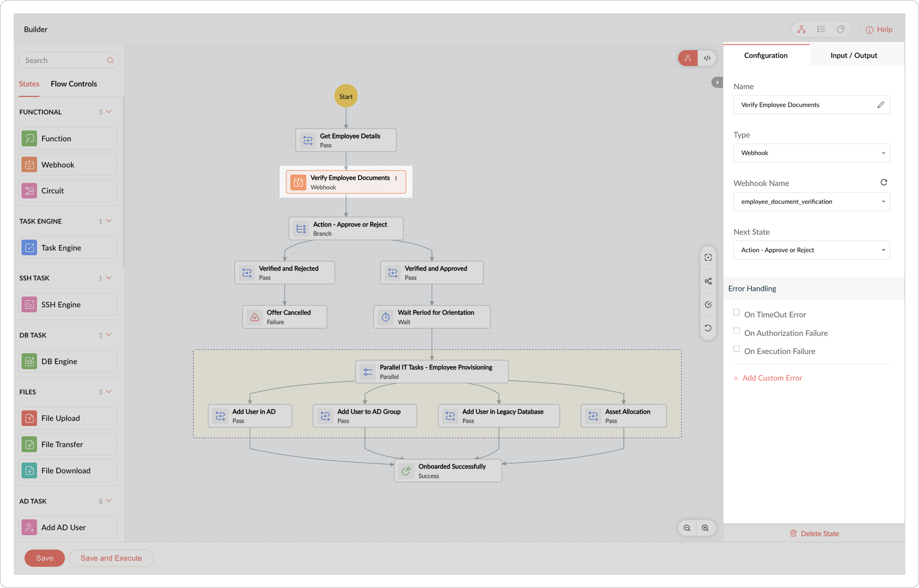Click the Save and Execute button
The width and height of the screenshot is (919, 588).
click(x=111, y=558)
